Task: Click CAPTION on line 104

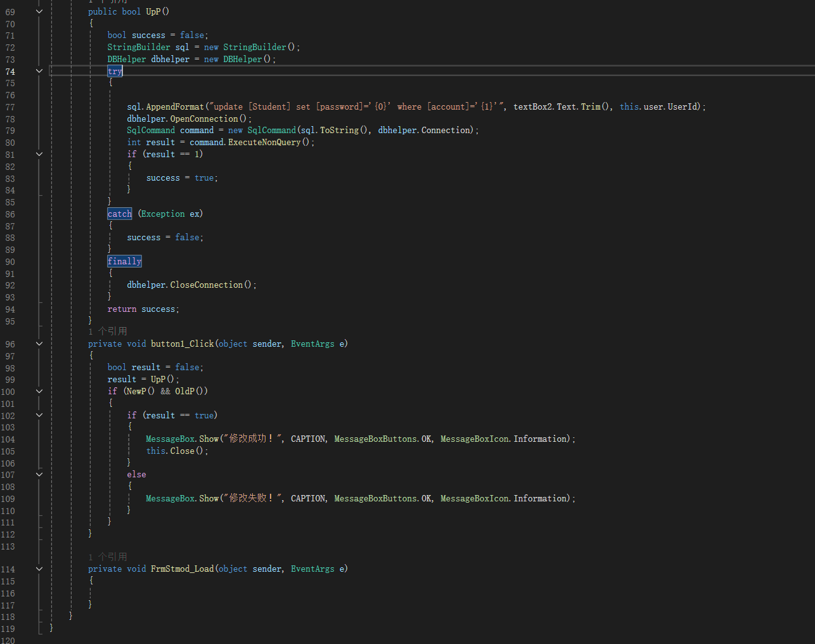Action: 308,439
